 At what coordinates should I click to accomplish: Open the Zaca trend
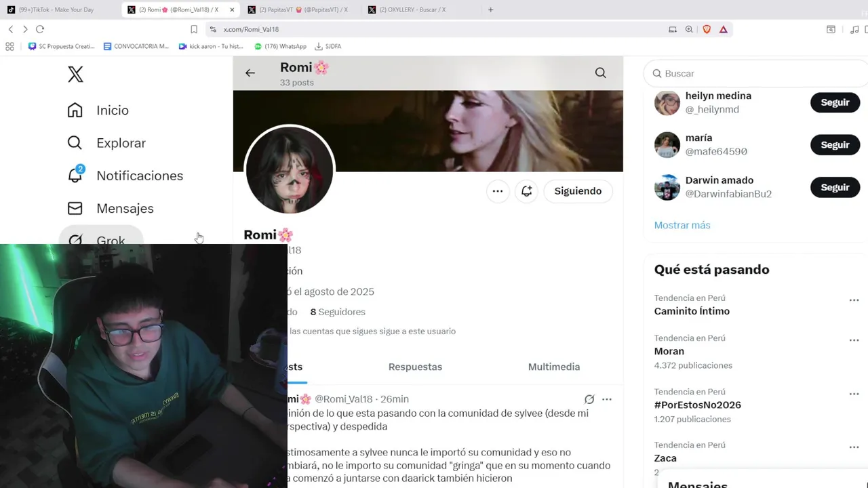pos(665,458)
